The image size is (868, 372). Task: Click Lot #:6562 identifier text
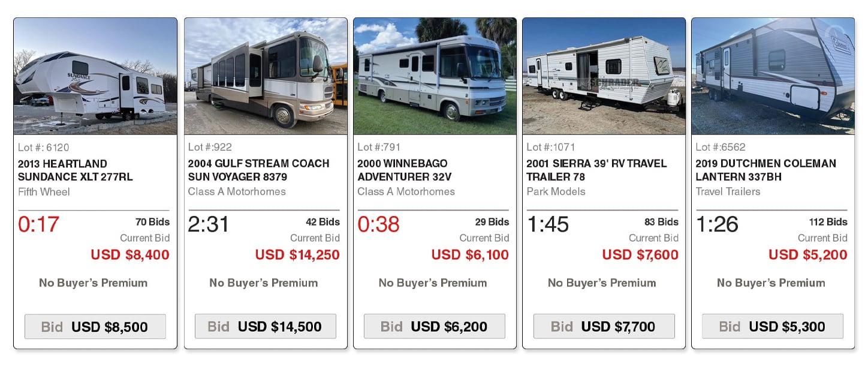tap(719, 146)
